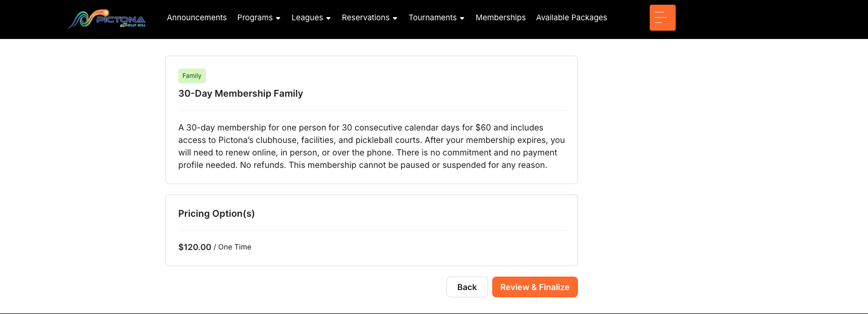Go to the Announcements page

pyautogui.click(x=196, y=18)
